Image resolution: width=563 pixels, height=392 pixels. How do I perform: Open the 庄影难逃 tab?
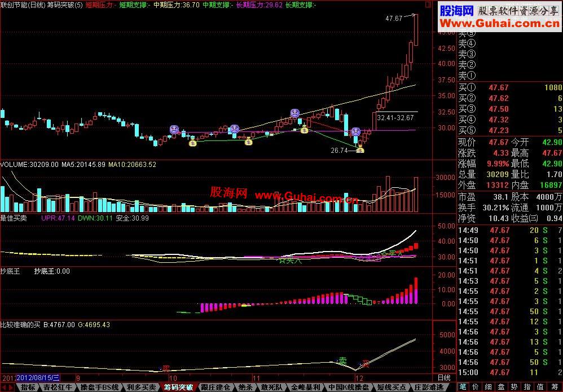(x=429, y=387)
